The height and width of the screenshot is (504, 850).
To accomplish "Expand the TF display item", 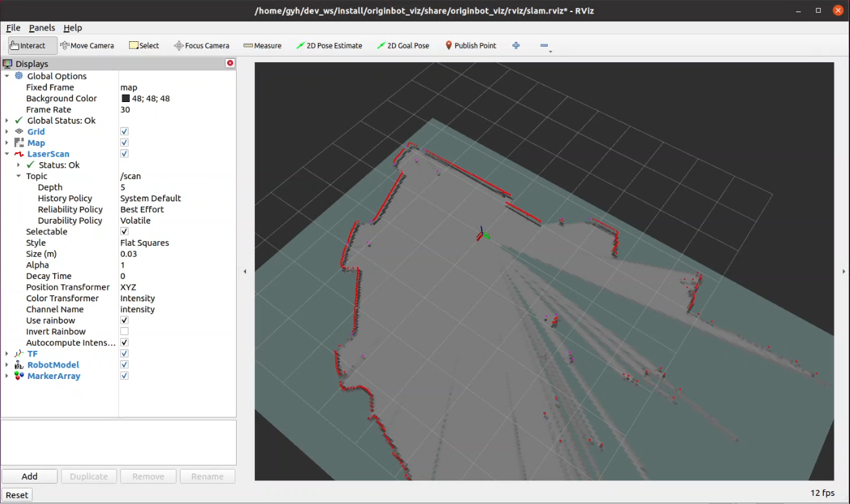I will [7, 354].
